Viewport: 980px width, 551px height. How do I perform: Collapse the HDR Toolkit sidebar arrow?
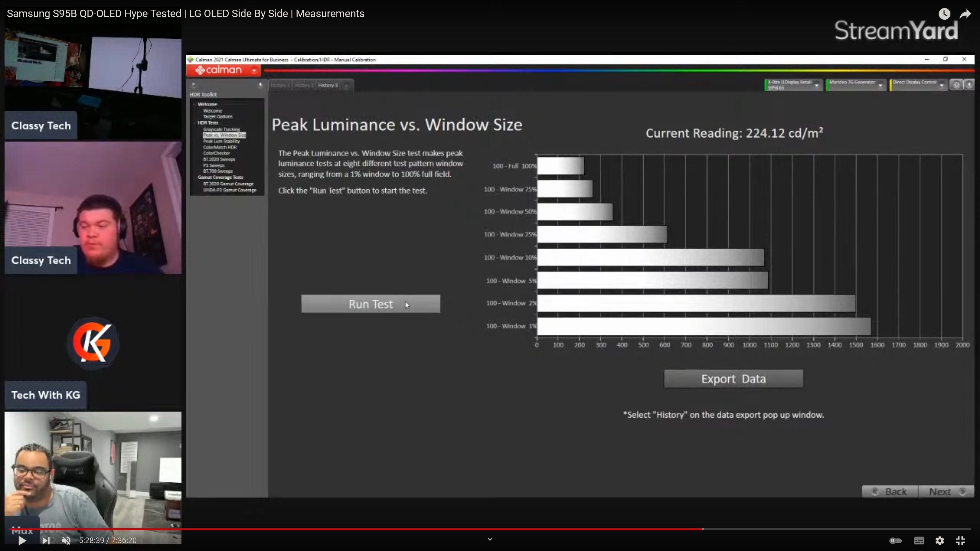(x=260, y=85)
